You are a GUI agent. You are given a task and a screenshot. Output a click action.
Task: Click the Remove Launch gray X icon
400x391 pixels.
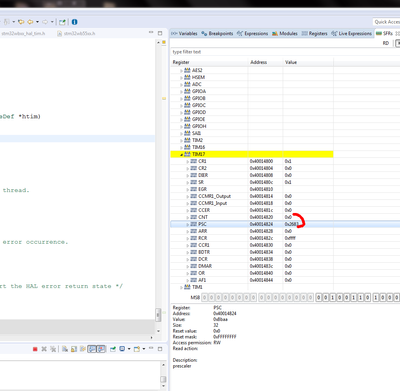pyautogui.click(x=44, y=349)
